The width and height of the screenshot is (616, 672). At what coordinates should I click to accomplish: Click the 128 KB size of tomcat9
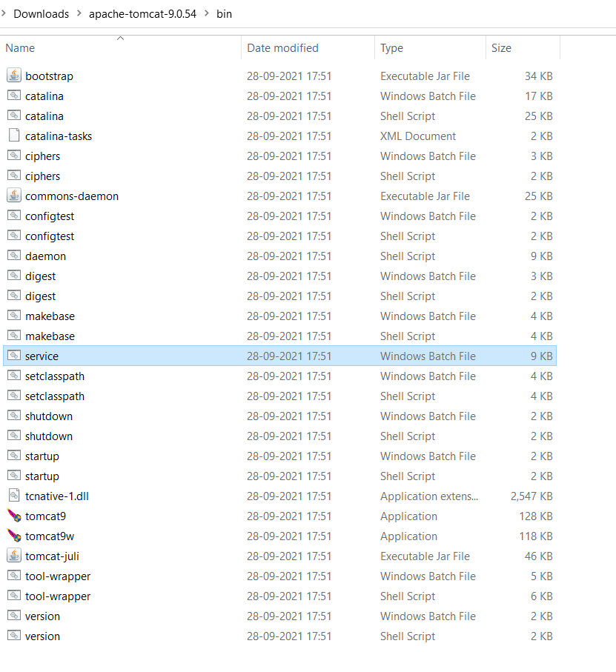tap(536, 516)
